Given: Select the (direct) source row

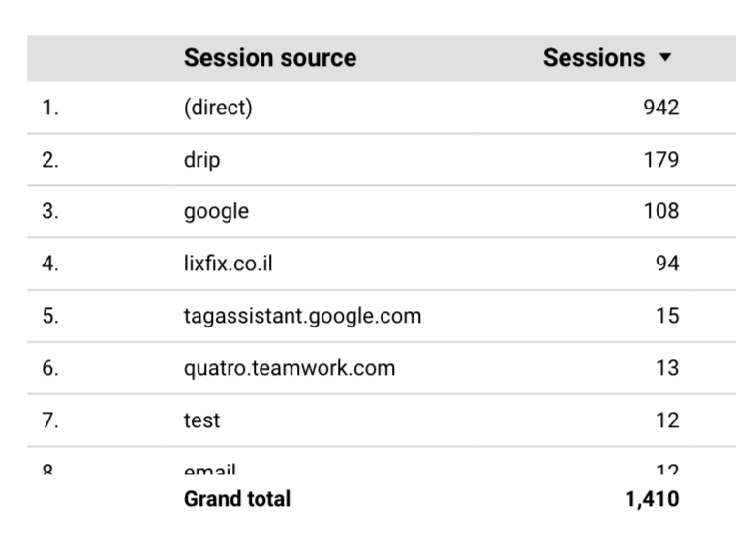Looking at the screenshot, I should [x=382, y=108].
